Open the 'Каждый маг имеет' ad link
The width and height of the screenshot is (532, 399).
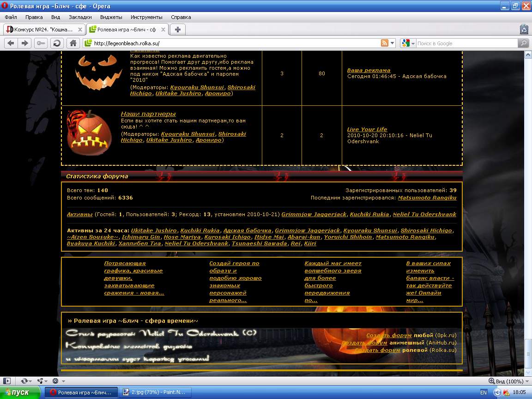(x=333, y=282)
